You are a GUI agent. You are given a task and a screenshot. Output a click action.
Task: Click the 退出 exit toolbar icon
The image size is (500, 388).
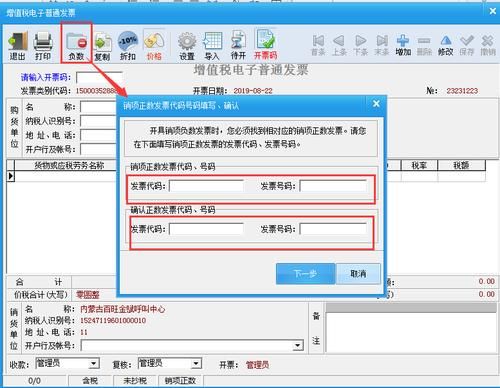tap(17, 46)
